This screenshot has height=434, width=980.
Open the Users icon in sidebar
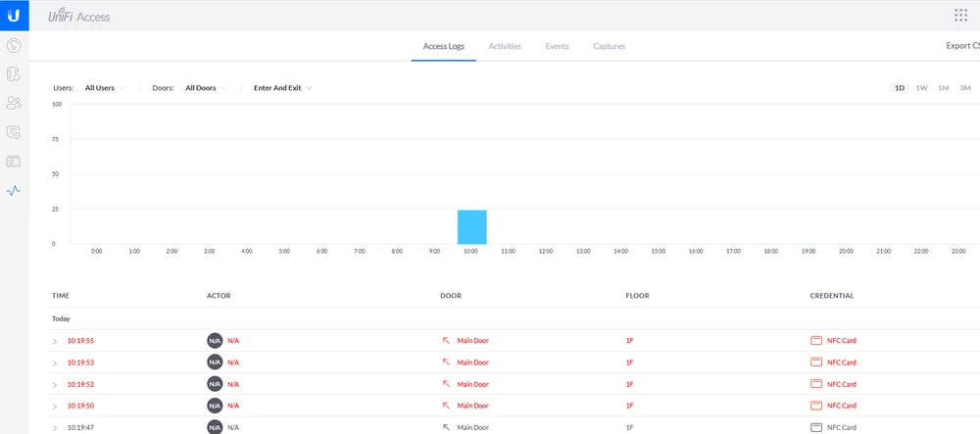(x=14, y=103)
